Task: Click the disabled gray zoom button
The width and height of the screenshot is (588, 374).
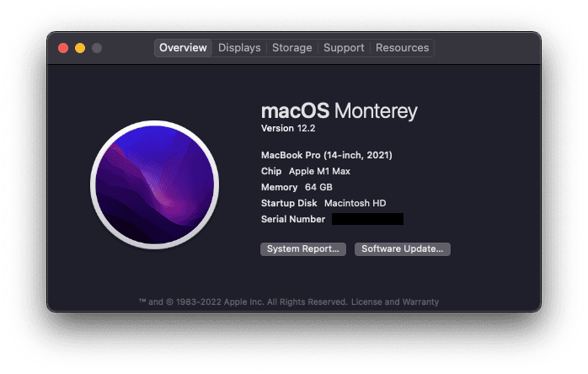Action: coord(97,48)
